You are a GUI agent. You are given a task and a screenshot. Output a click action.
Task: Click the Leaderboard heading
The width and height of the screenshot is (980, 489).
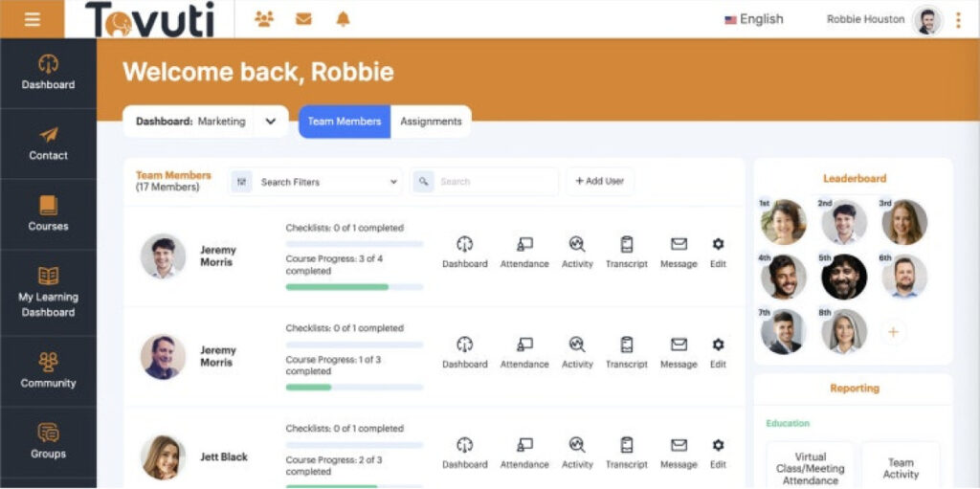click(x=855, y=179)
